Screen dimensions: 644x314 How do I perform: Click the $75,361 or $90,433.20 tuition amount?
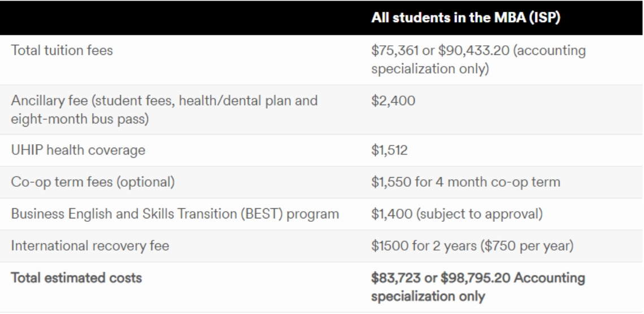(x=478, y=59)
